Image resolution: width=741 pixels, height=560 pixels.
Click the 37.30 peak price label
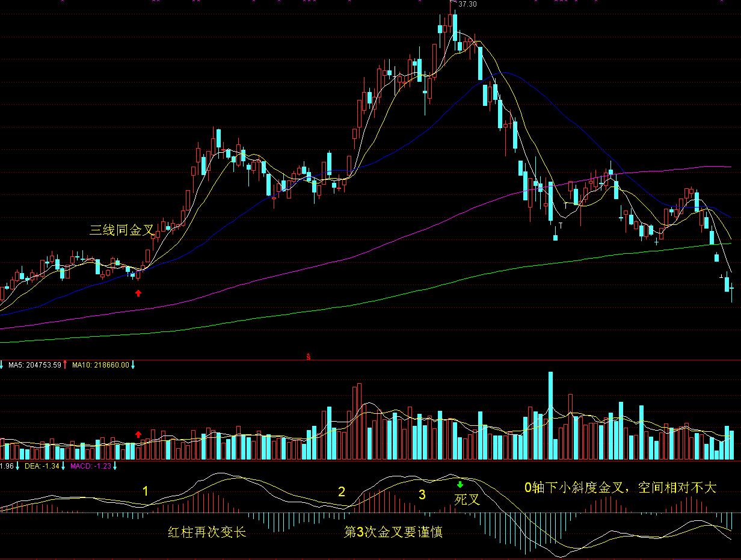pyautogui.click(x=467, y=4)
